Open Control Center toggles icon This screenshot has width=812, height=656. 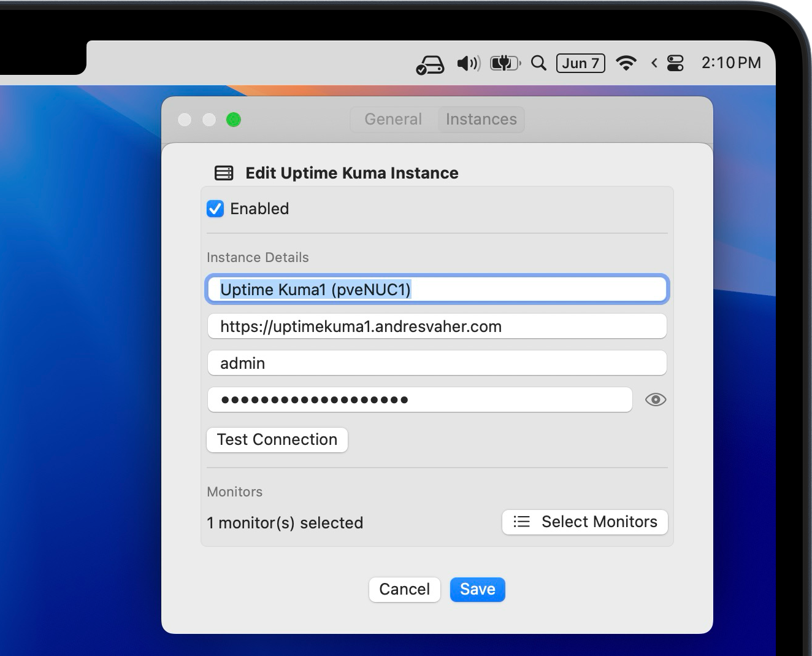[x=675, y=63]
